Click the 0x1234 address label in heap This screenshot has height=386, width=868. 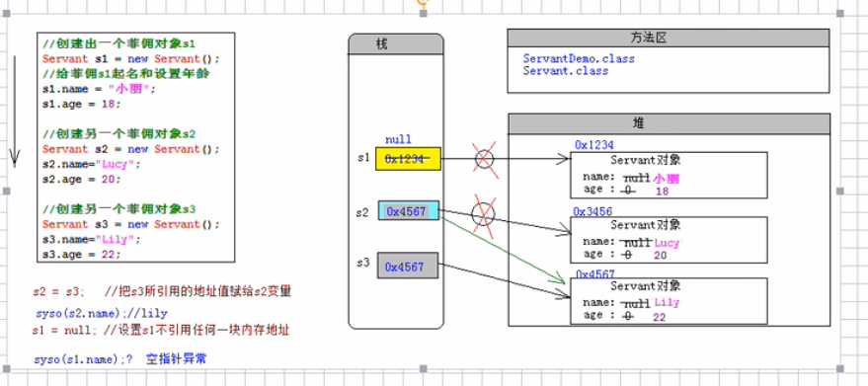point(594,145)
